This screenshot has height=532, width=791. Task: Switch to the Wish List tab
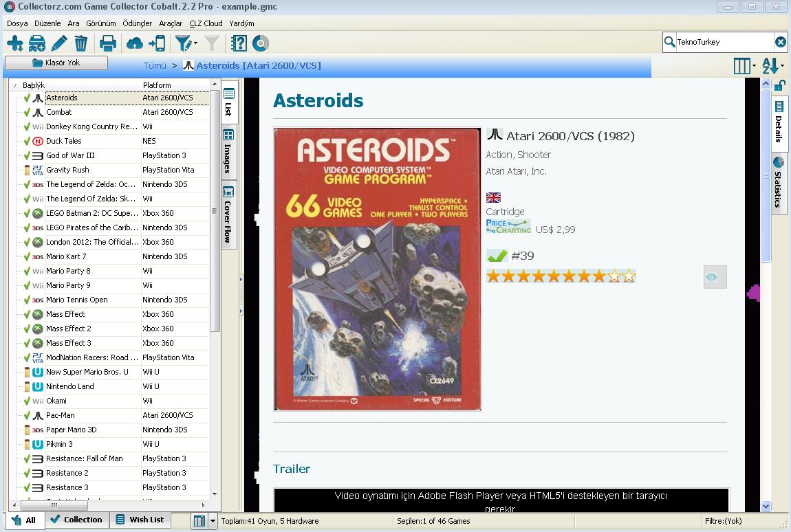pos(140,520)
